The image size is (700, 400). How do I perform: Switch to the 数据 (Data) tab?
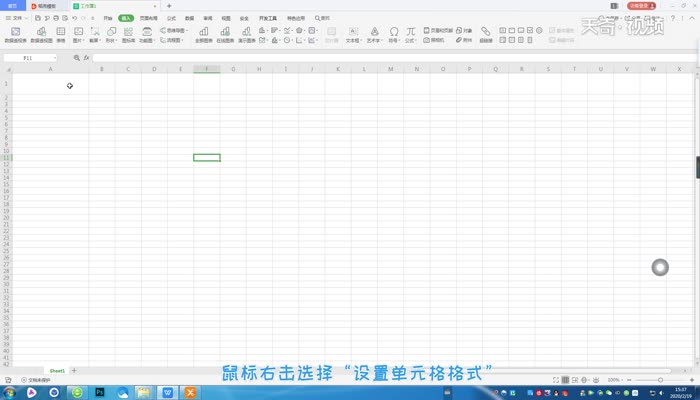(x=189, y=18)
